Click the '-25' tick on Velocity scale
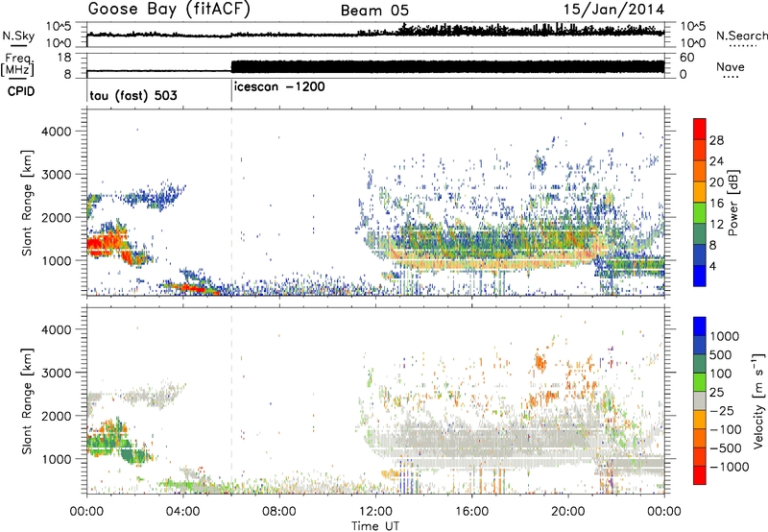Screen dimensions: 768x532 pos(721,410)
